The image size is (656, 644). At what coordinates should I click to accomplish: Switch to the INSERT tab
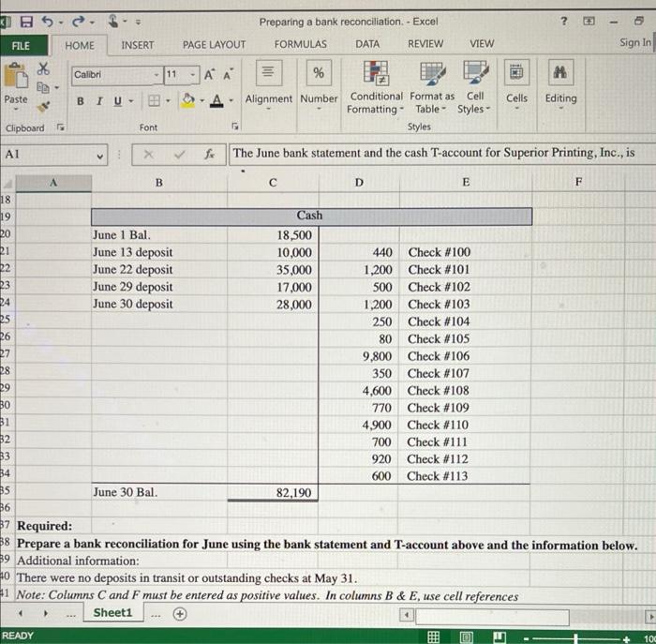pos(138,45)
